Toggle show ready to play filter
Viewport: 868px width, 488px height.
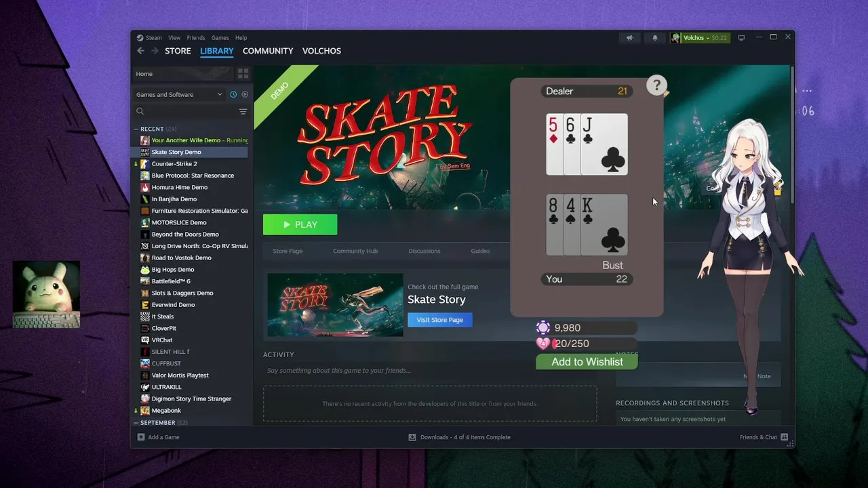pyautogui.click(x=245, y=94)
